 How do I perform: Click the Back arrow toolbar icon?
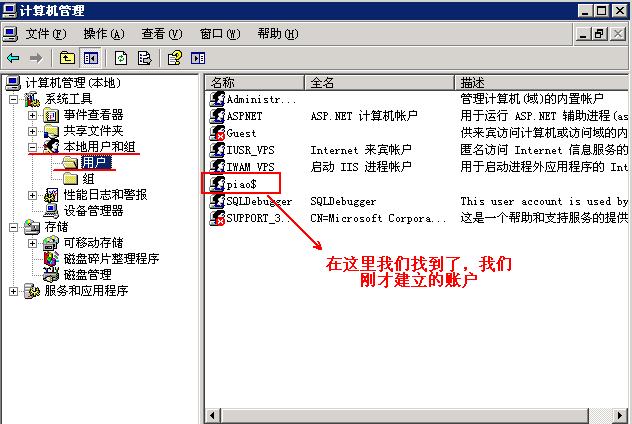click(13, 58)
